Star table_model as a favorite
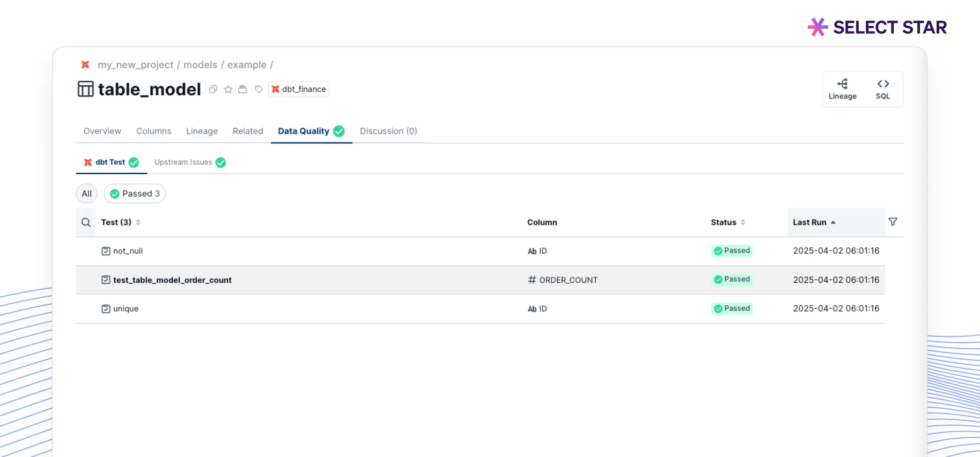Image resolution: width=980 pixels, height=457 pixels. pos(228,89)
